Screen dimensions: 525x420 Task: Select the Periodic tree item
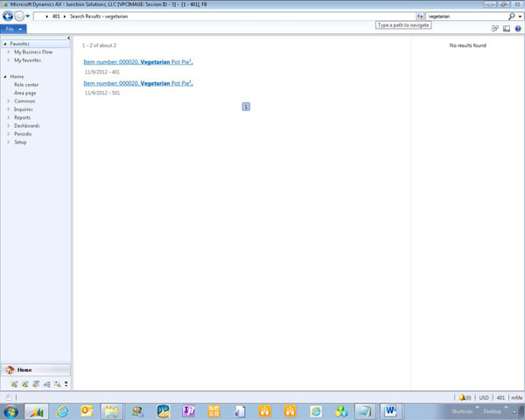pos(23,134)
